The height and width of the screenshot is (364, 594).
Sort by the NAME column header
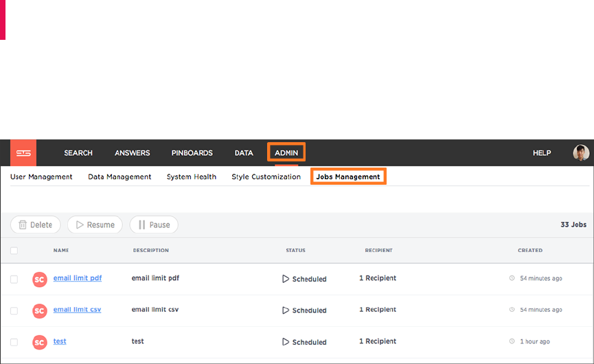[61, 251]
